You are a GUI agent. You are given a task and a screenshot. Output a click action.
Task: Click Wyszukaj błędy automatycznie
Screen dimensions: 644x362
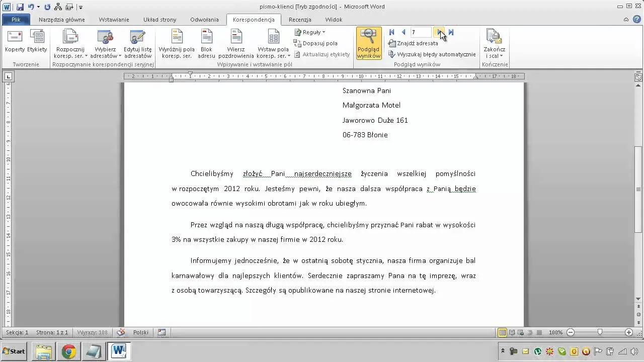pos(432,54)
